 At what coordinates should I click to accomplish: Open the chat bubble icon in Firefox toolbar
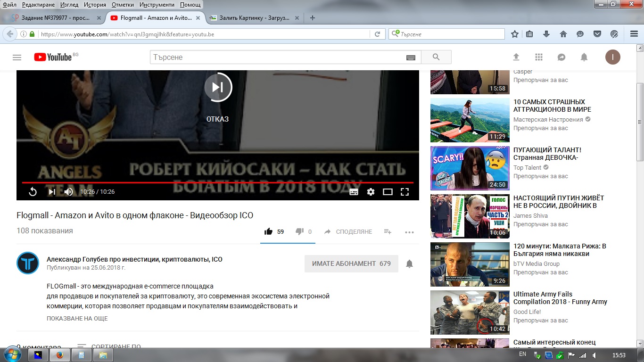pyautogui.click(x=580, y=34)
